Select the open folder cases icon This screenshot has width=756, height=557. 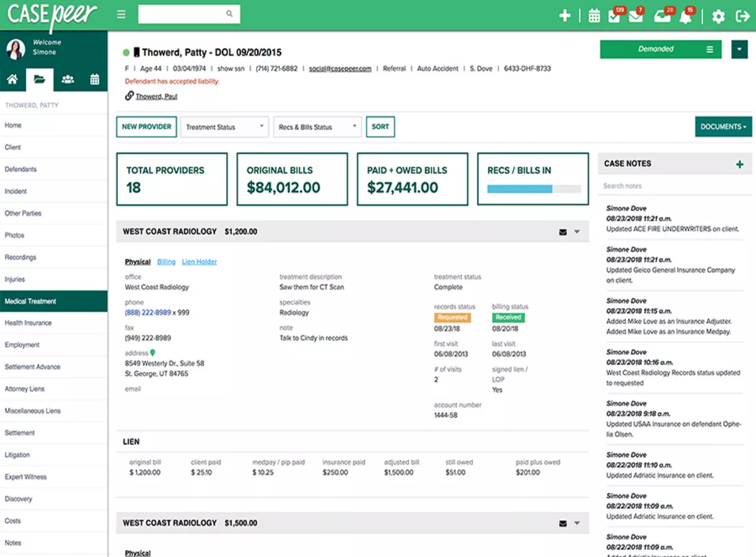[x=40, y=80]
